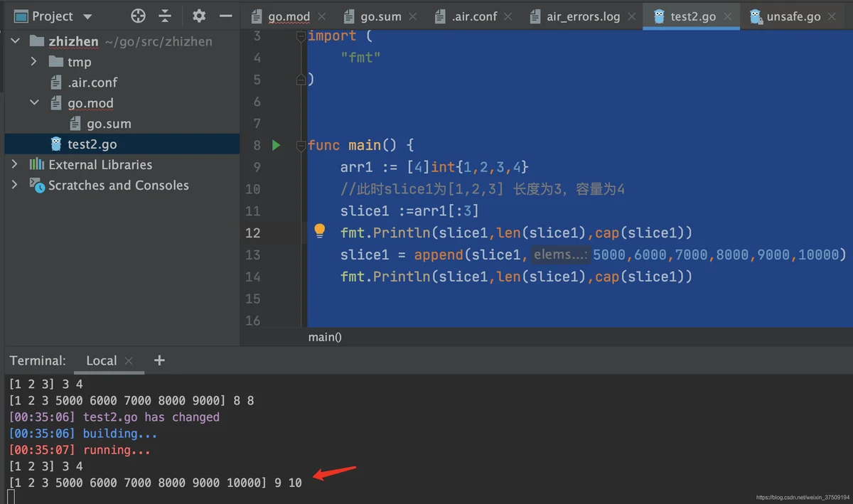Switch to the air_errors.log tab
Screen dimensions: 853x504
coord(582,16)
